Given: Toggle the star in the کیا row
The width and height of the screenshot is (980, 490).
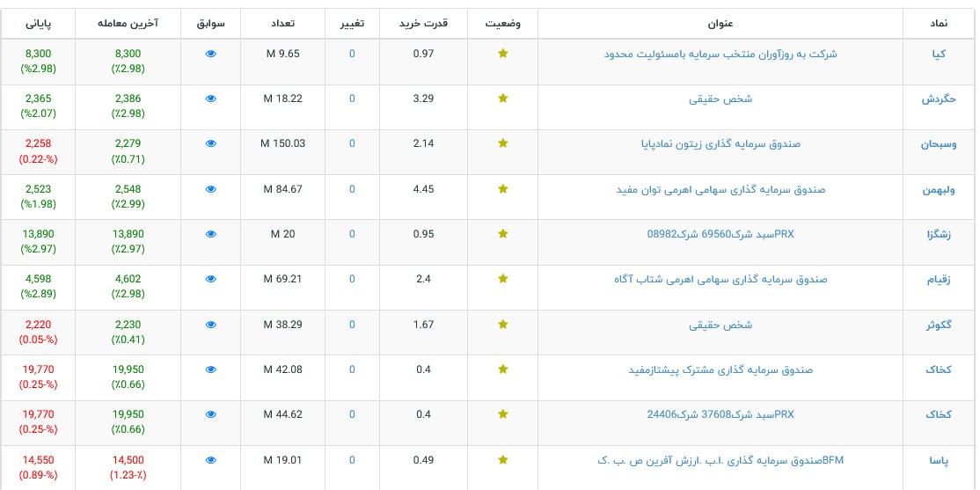Looking at the screenshot, I should (502, 54).
